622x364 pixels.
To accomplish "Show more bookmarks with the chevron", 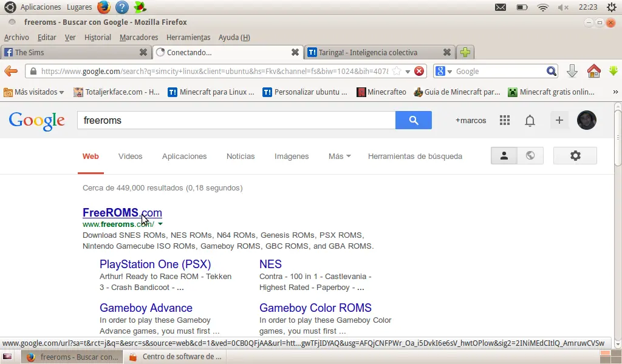I will pyautogui.click(x=615, y=92).
